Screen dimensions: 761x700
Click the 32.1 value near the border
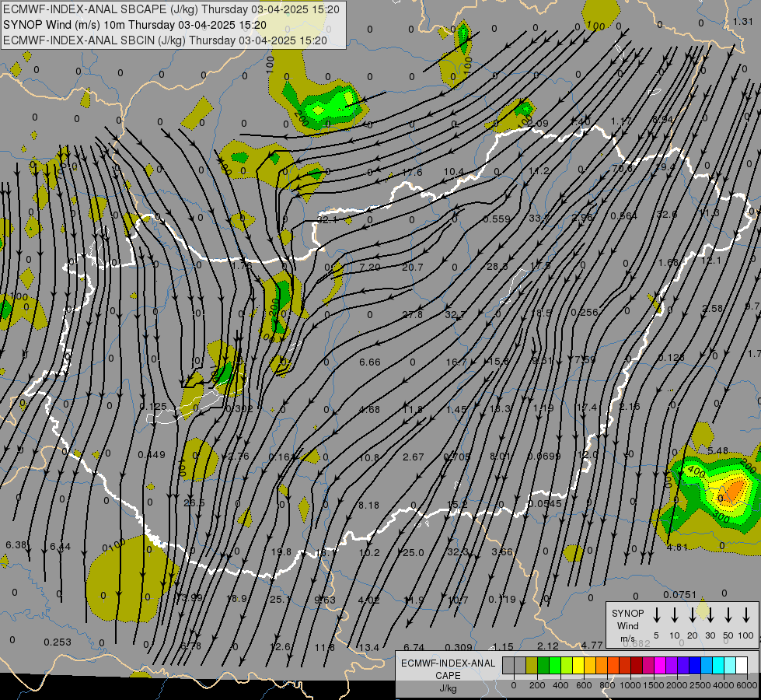pos(327,219)
